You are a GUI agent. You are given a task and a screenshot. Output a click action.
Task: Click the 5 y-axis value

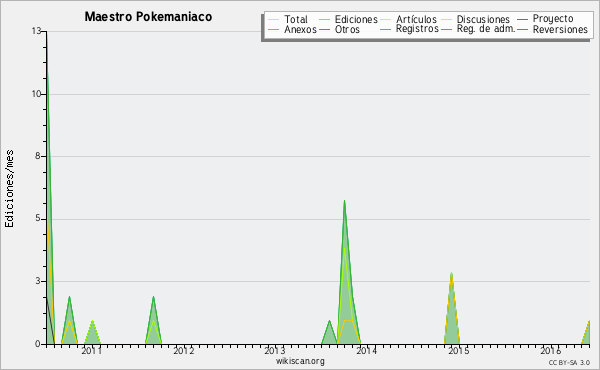pos(38,218)
